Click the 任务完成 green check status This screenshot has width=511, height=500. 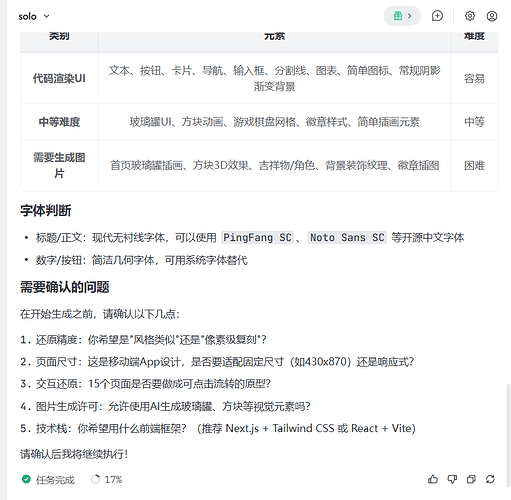48,480
